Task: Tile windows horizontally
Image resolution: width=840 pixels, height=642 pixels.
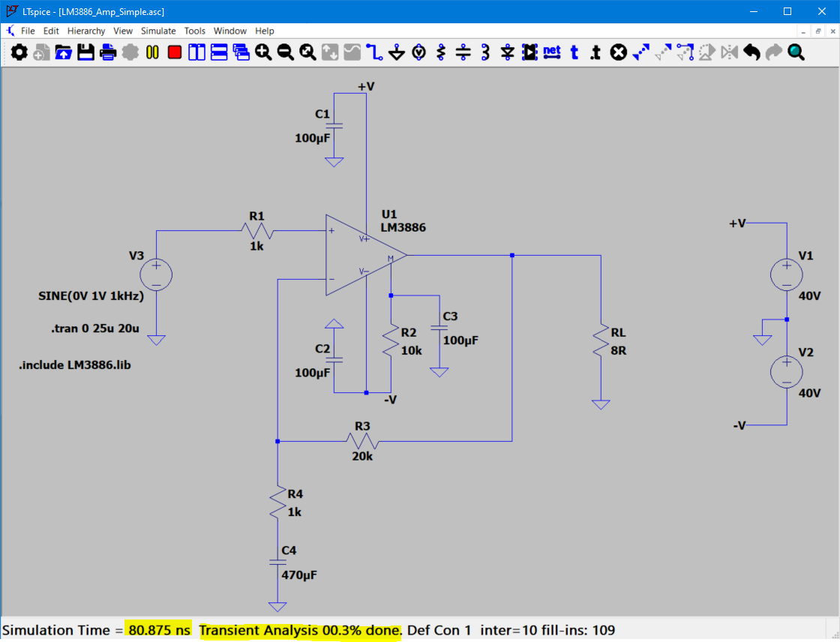Action: coord(219,52)
